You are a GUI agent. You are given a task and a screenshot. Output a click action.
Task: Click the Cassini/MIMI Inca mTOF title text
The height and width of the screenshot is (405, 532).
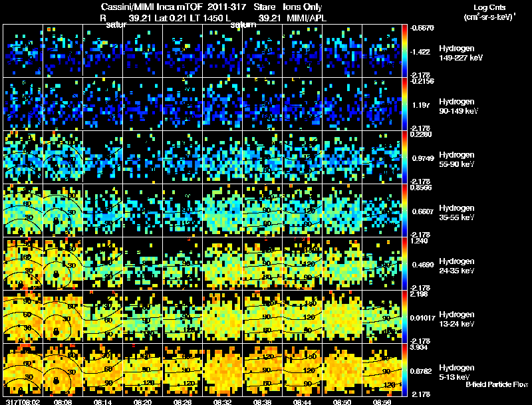coord(152,7)
